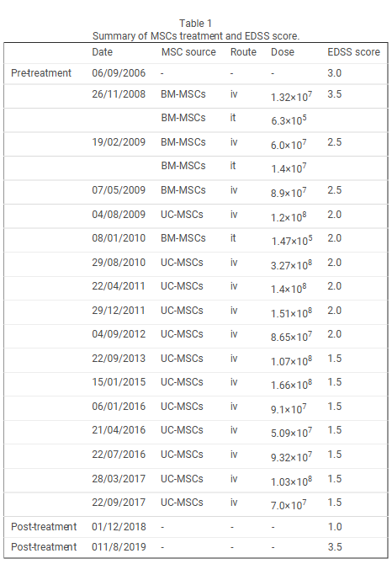Image resolution: width=392 pixels, height=564 pixels.
Task: Click the MSC source column header
Action: [x=188, y=52]
